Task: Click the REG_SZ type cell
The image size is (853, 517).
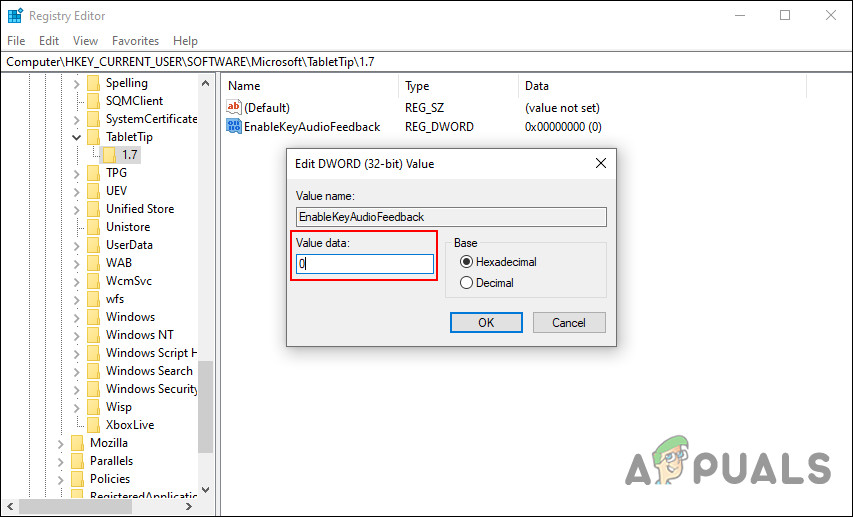Action: click(424, 108)
